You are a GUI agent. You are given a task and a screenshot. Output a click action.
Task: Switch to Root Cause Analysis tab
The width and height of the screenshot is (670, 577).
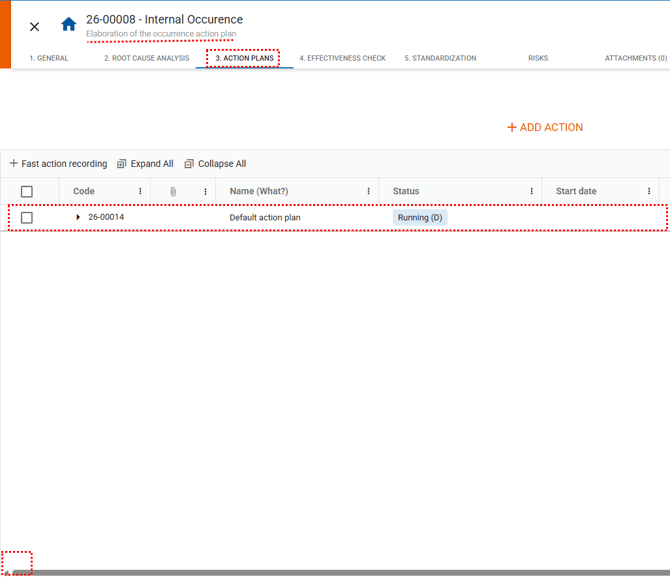[x=146, y=59]
